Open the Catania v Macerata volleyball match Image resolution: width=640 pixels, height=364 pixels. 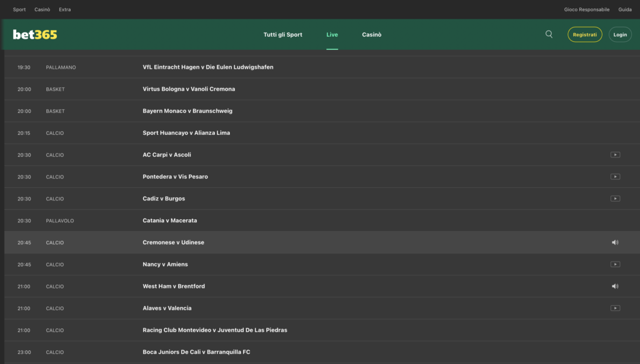click(169, 220)
